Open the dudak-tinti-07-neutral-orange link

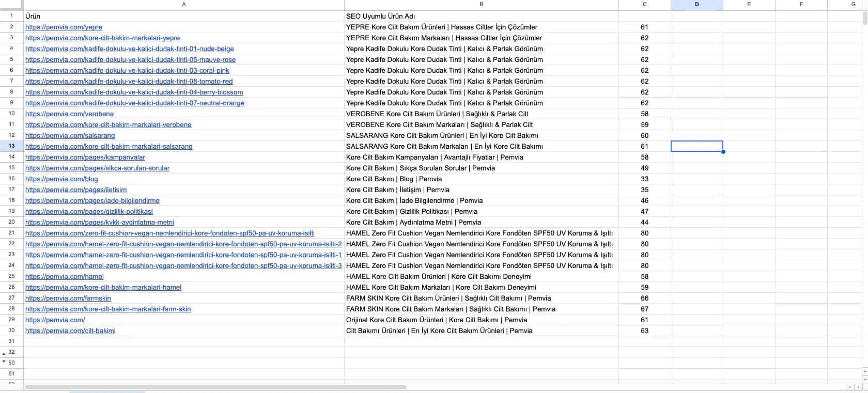pyautogui.click(x=135, y=103)
